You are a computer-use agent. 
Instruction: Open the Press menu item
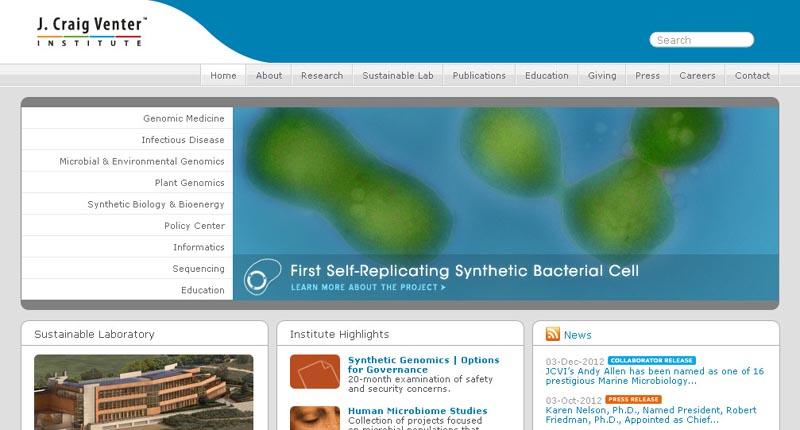647,75
